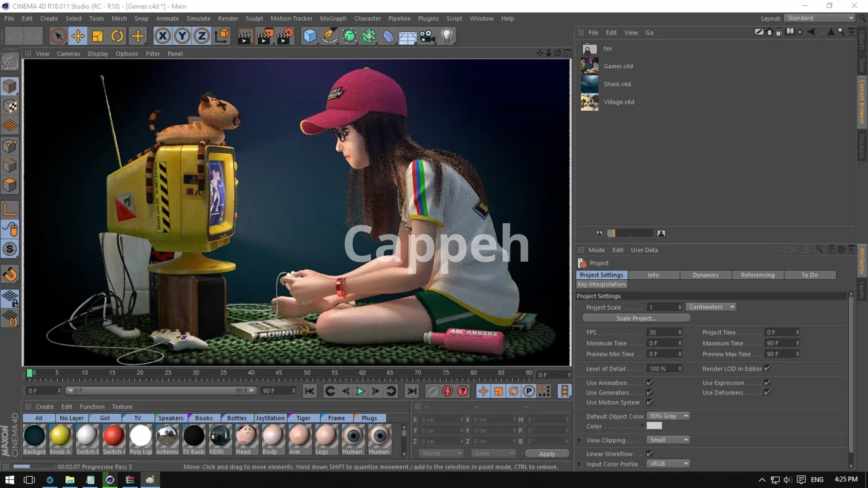Screen dimensions: 868x488
Task: Enable the Texture mode sidebar icon
Action: coord(10,107)
